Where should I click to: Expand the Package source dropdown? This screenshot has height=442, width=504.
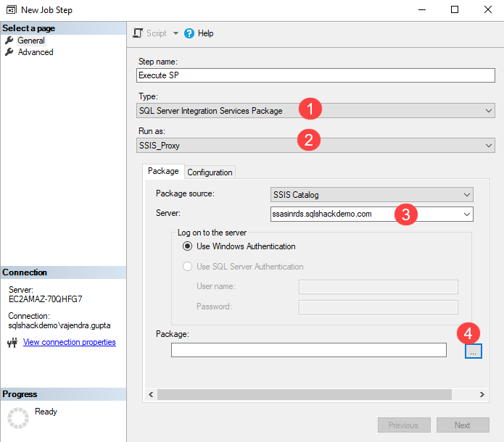466,195
